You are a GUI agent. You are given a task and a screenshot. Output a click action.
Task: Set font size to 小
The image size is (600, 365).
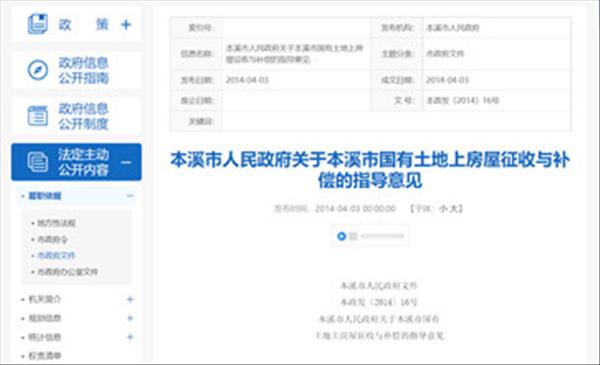(x=443, y=209)
